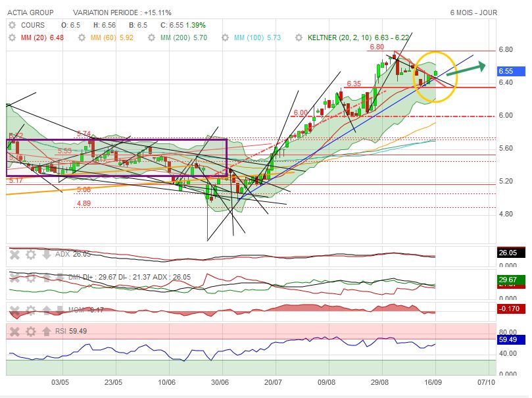Click the 10/06 date axis label
Screen dimensions: 532x398
(x=166, y=382)
